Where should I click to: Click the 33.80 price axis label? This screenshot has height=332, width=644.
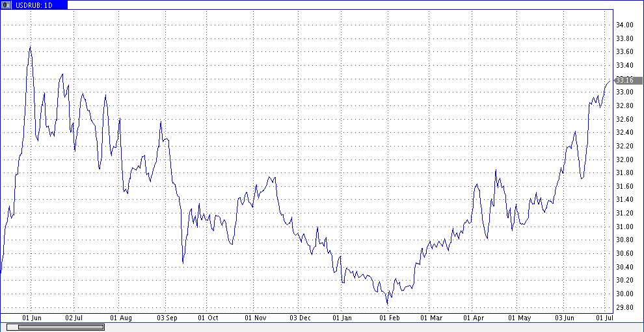tap(624, 38)
